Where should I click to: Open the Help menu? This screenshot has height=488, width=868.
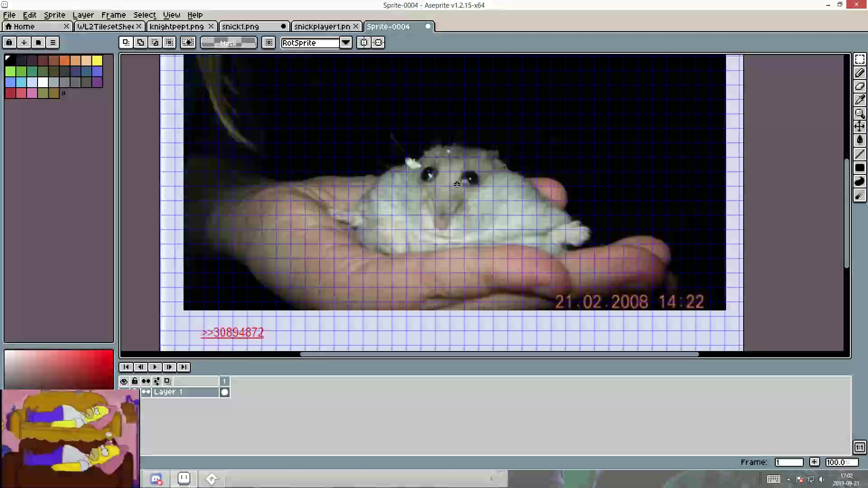click(x=195, y=15)
